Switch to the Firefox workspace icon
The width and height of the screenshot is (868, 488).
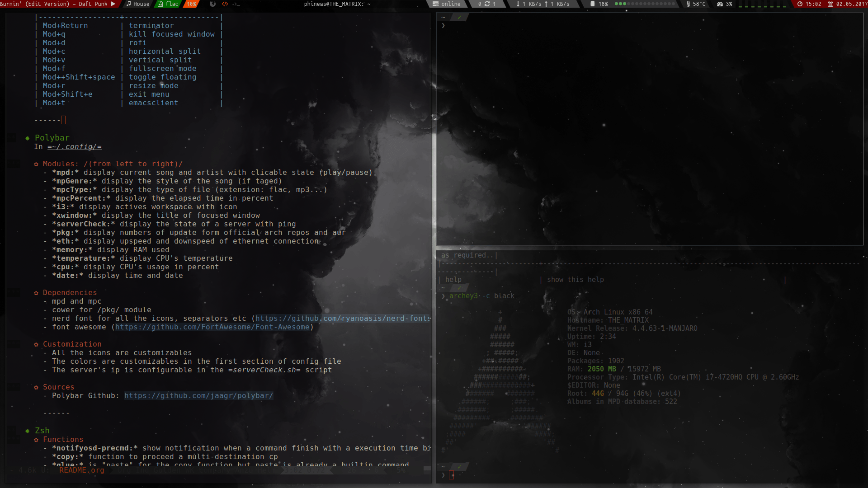[x=213, y=4]
